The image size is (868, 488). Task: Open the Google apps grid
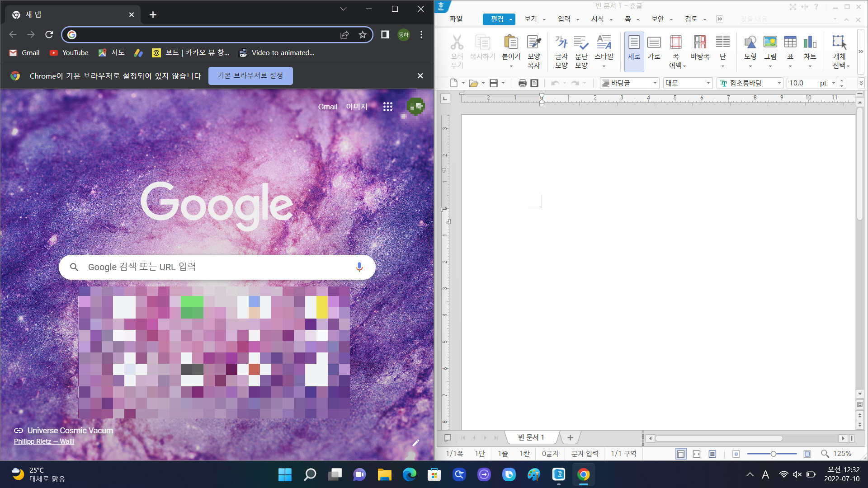(388, 107)
